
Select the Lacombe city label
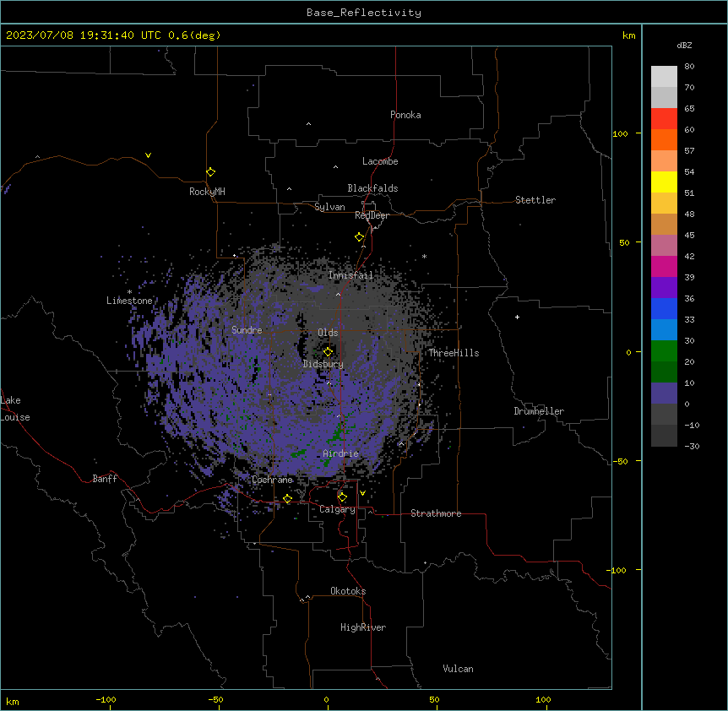pyautogui.click(x=380, y=161)
